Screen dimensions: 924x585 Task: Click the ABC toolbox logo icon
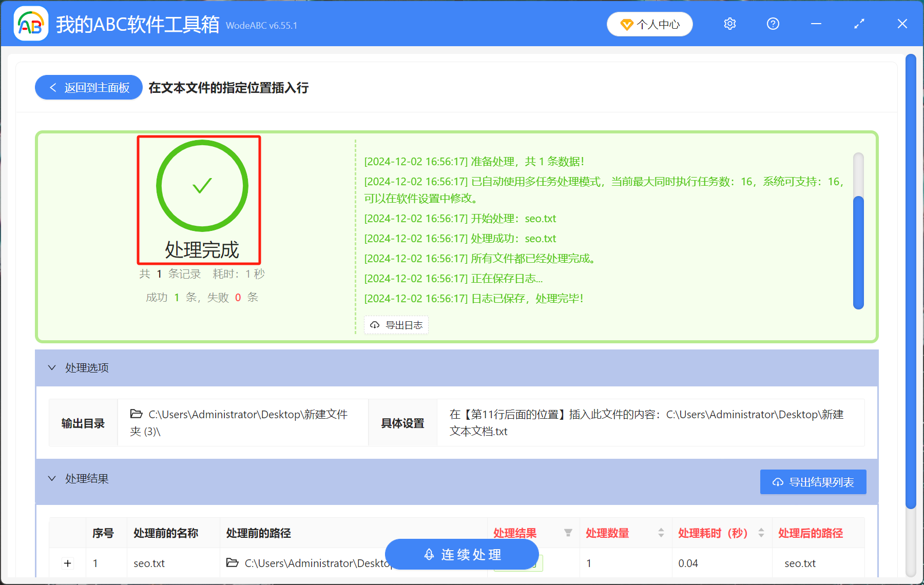[31, 23]
